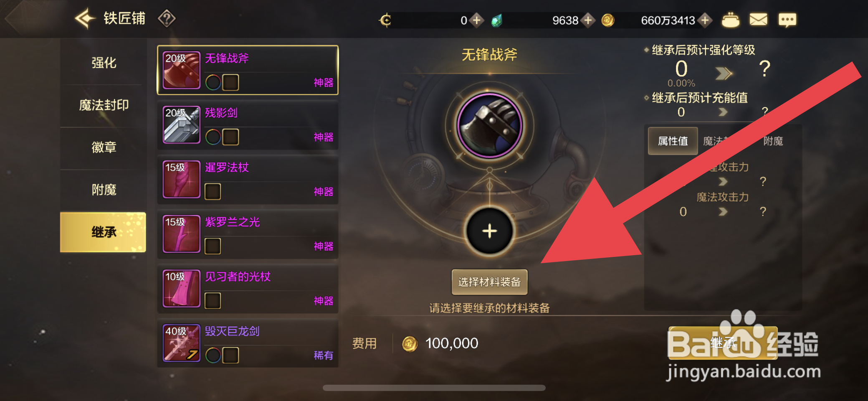Select the 属性值 tab
This screenshot has width=868, height=401.
pyautogui.click(x=673, y=141)
